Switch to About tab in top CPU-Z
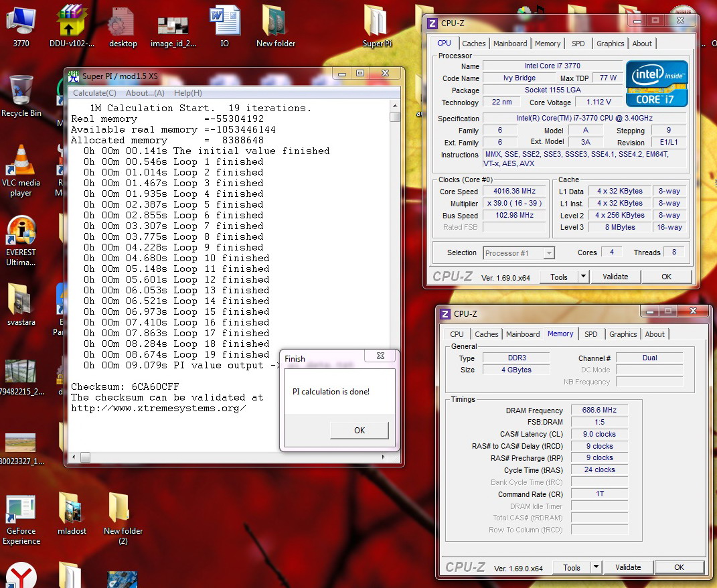The width and height of the screenshot is (717, 588). pos(642,44)
